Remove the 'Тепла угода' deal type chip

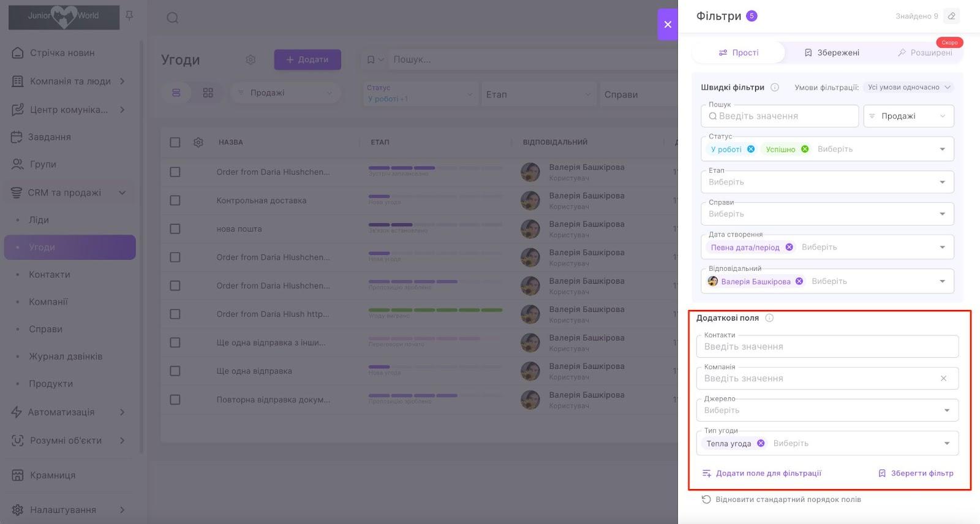point(761,443)
